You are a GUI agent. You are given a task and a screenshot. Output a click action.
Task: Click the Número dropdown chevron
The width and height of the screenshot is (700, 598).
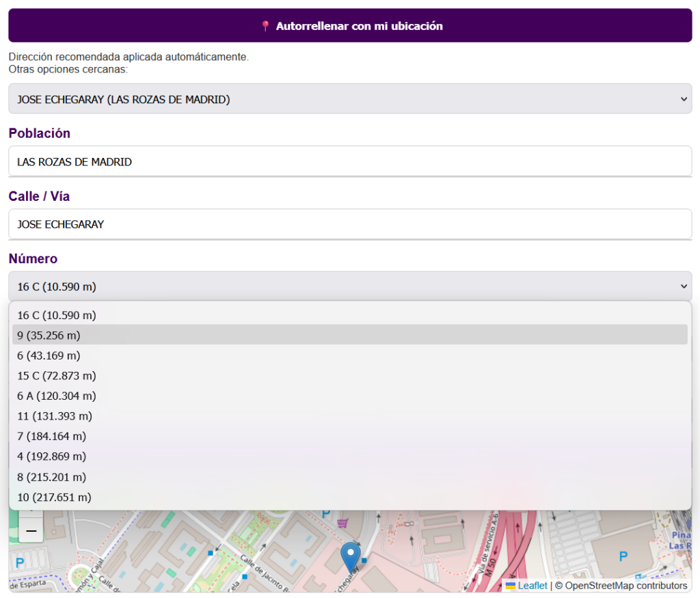pos(683,286)
